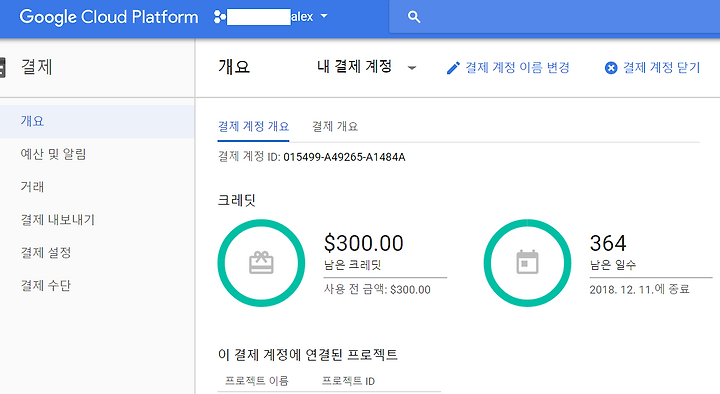Click the Google Cloud Platform logo
This screenshot has height=394, width=720.
click(x=109, y=17)
